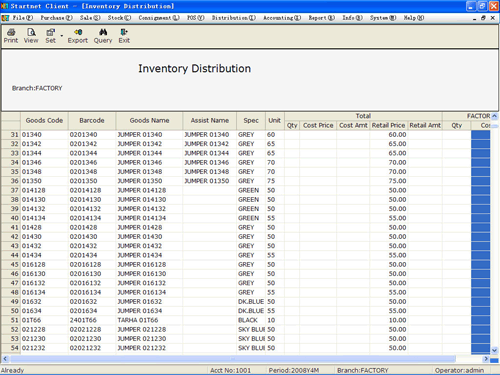Open the Purchase menu
500x375 pixels.
click(56, 18)
